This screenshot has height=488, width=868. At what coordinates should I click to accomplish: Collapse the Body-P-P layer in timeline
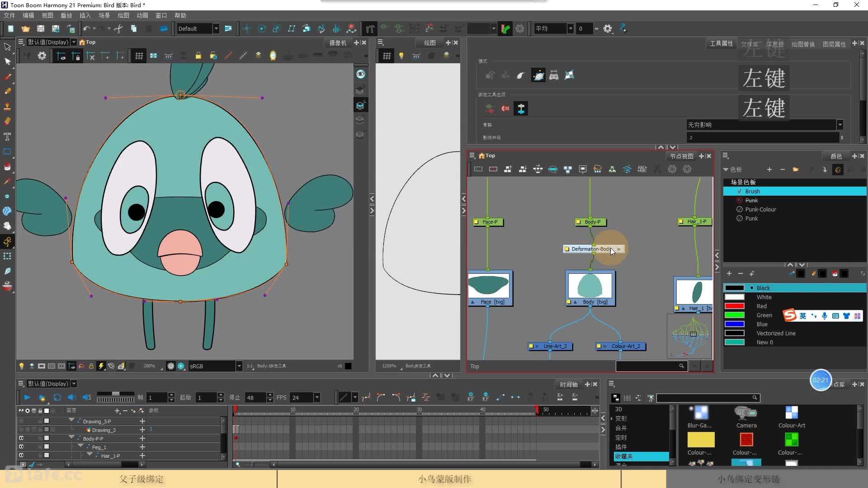(x=71, y=437)
